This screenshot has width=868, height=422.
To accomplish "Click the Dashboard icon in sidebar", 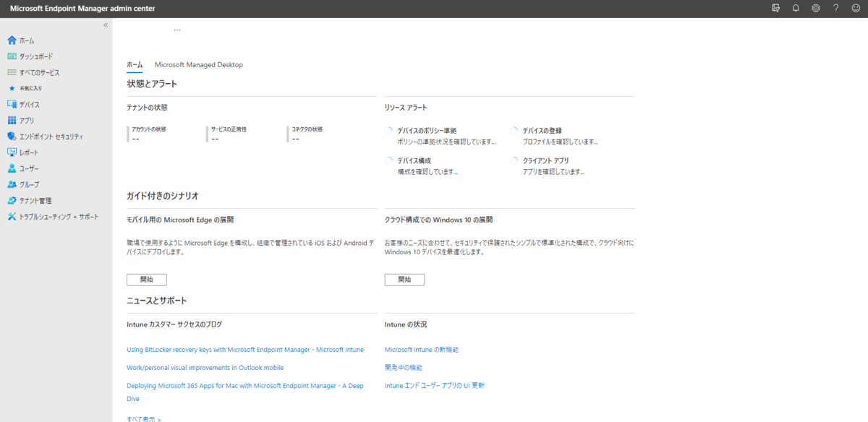I will [12, 56].
